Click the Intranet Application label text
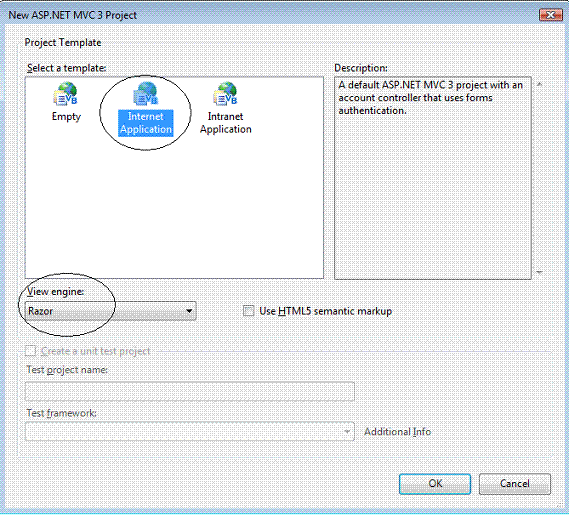This screenshot has width=569, height=516. click(x=225, y=123)
